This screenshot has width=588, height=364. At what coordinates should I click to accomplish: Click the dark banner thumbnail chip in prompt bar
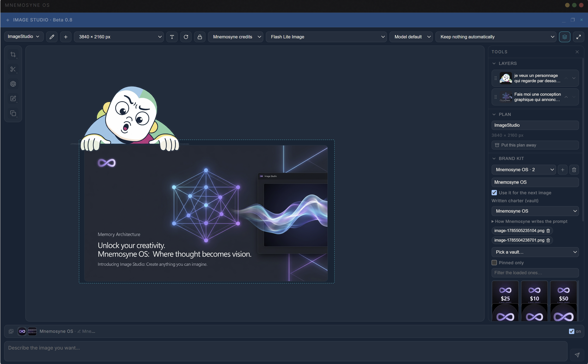(x=32, y=331)
